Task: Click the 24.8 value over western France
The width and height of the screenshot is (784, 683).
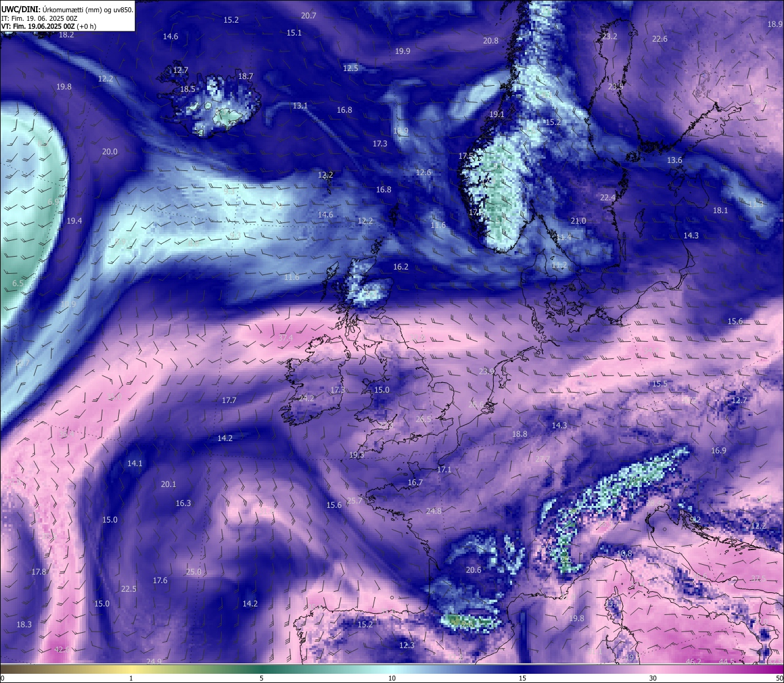Action: tap(434, 511)
